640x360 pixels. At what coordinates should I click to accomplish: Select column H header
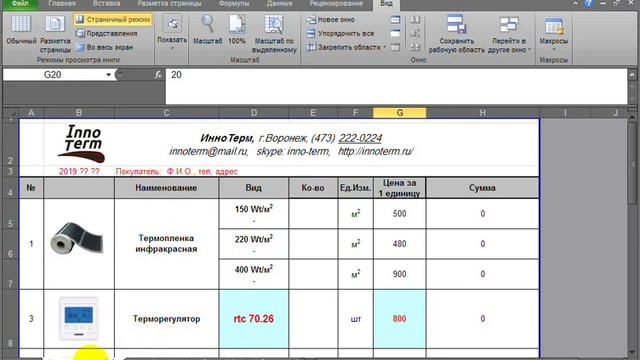[x=482, y=113]
